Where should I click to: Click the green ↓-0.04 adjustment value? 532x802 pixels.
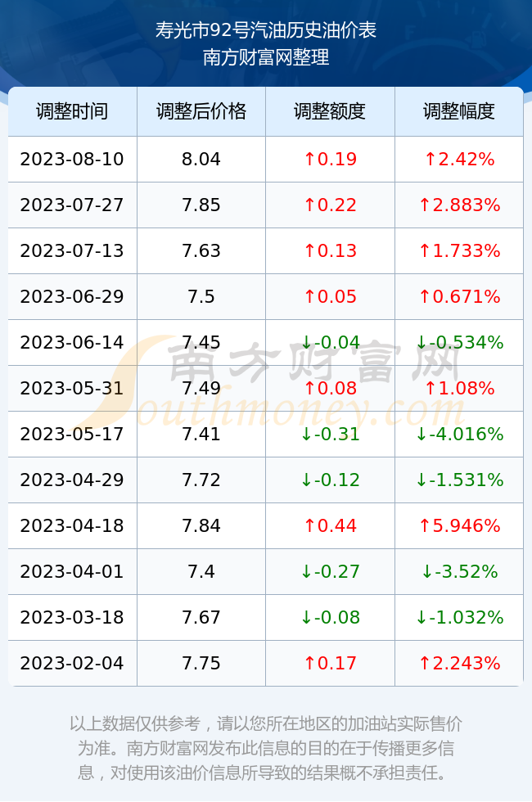coord(330,342)
